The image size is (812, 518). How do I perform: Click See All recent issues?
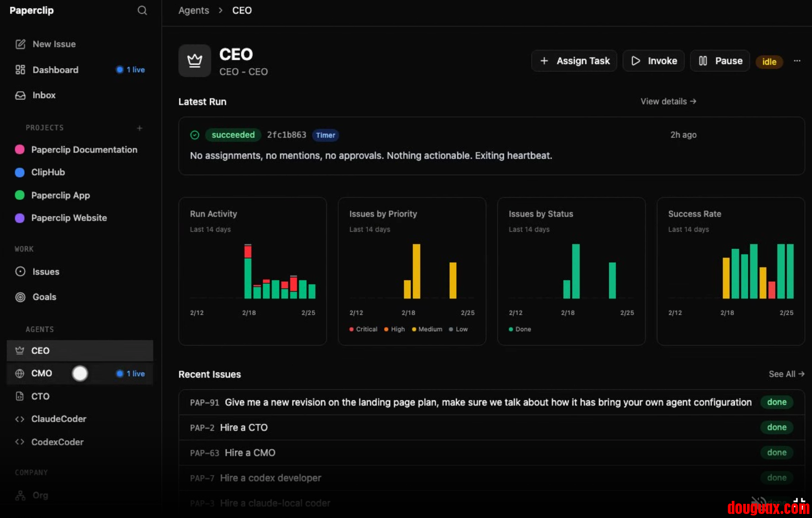point(786,374)
